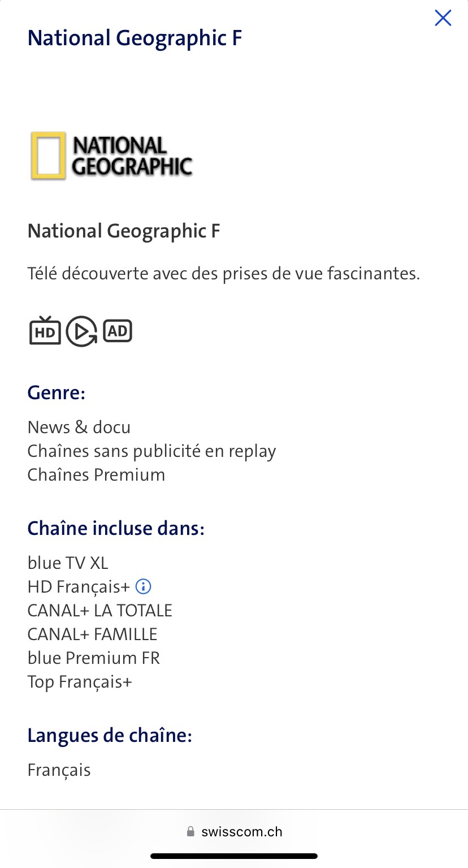
Task: Tap the HD television icon
Action: (x=45, y=331)
